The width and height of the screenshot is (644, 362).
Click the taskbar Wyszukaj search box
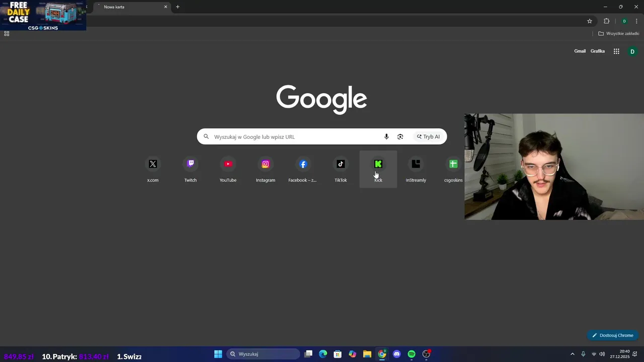(262, 354)
